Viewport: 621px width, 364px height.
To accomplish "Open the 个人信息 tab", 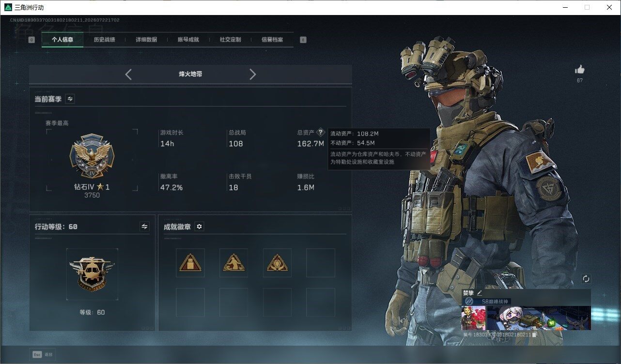I will click(62, 40).
